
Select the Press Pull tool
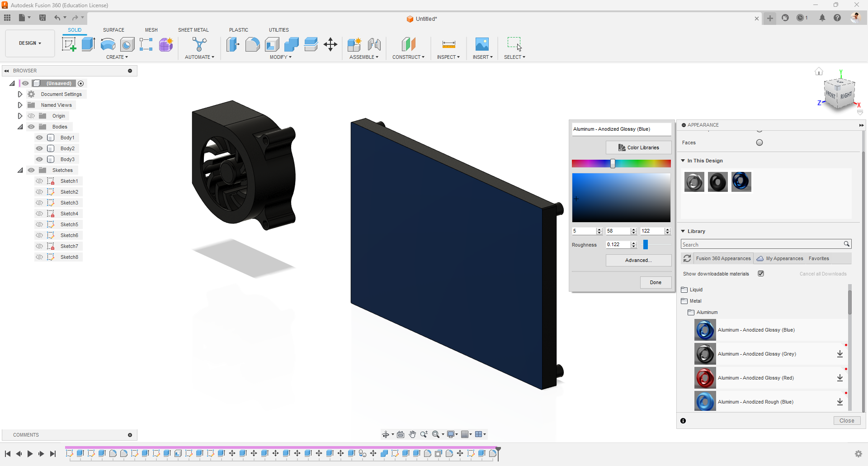(x=233, y=44)
